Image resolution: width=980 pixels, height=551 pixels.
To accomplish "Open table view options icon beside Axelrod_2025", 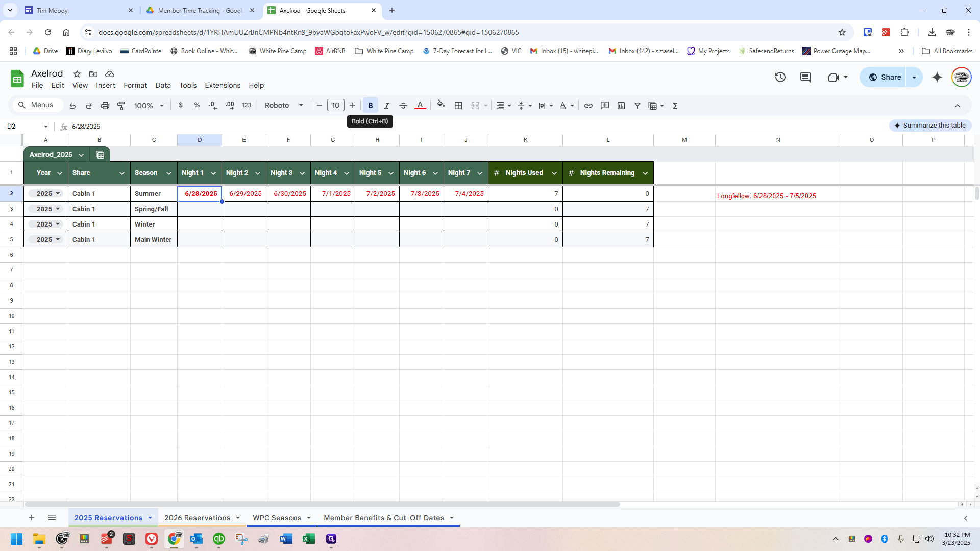I will pos(100,155).
